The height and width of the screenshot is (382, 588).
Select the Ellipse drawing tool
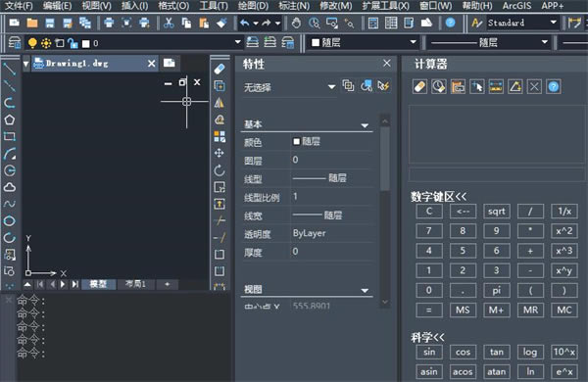(10, 220)
